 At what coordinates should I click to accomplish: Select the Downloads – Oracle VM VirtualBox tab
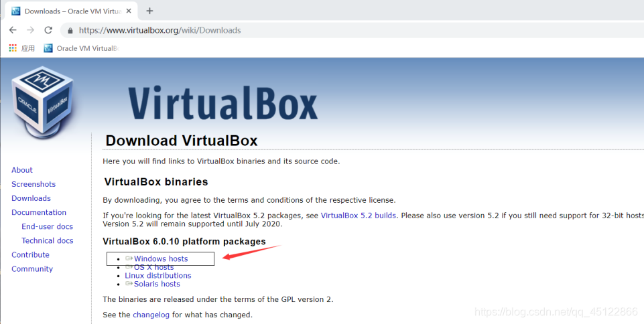click(x=70, y=11)
